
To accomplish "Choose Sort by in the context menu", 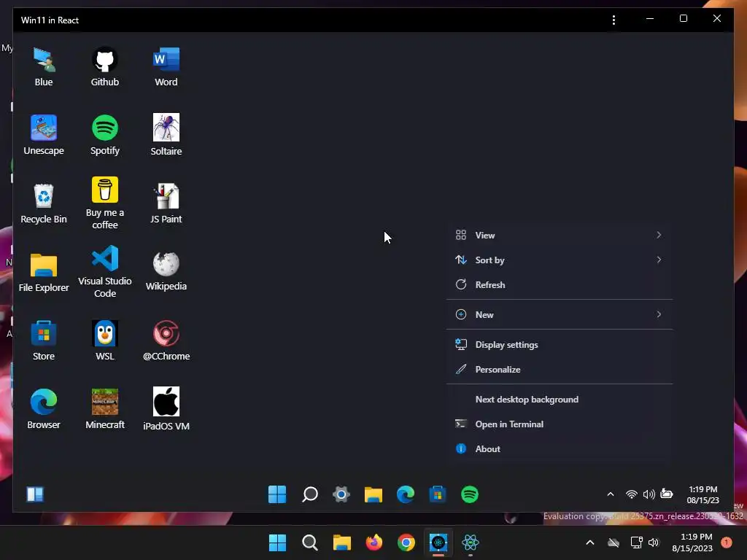I will pyautogui.click(x=560, y=260).
